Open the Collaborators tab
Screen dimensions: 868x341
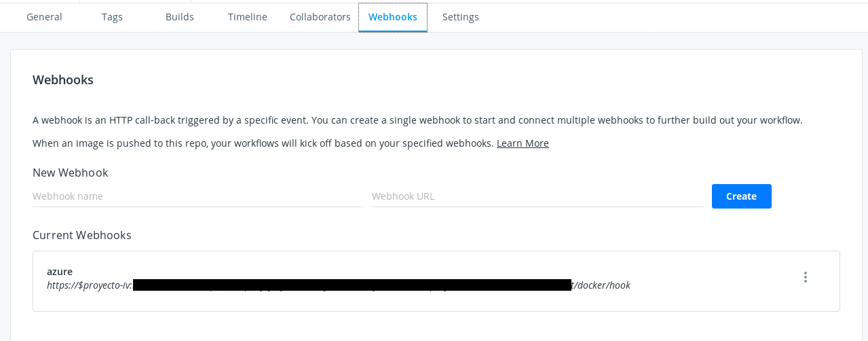[320, 17]
